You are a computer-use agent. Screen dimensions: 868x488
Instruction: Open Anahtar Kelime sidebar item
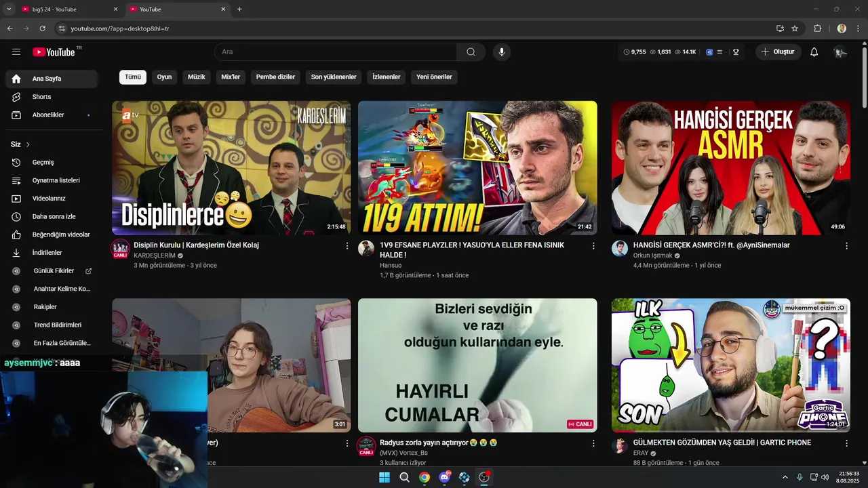point(52,289)
